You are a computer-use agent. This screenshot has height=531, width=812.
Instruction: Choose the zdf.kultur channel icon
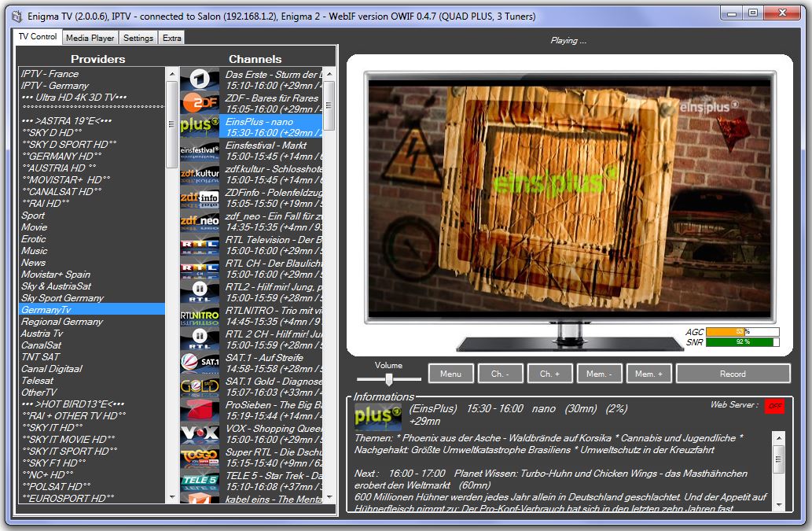pos(200,174)
